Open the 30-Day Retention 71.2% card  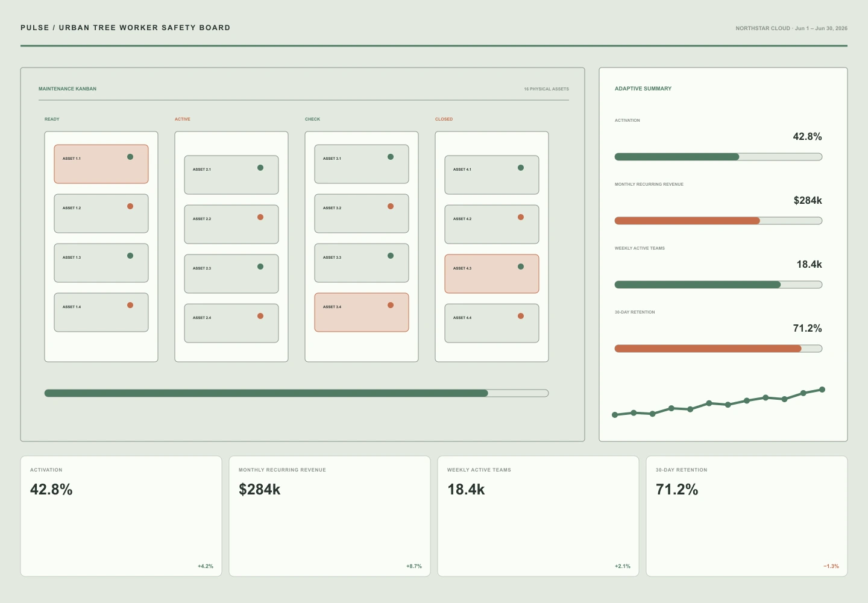[x=747, y=516]
